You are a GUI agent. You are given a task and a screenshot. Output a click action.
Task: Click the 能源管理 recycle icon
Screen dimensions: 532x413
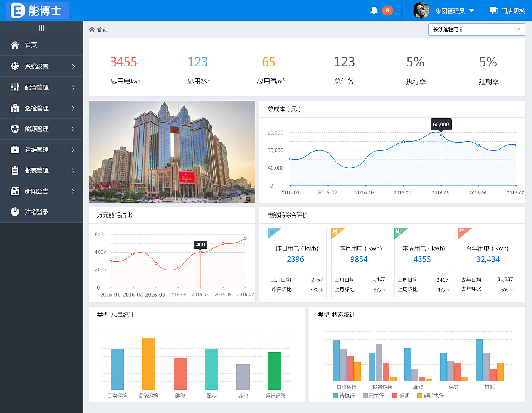[15, 129]
